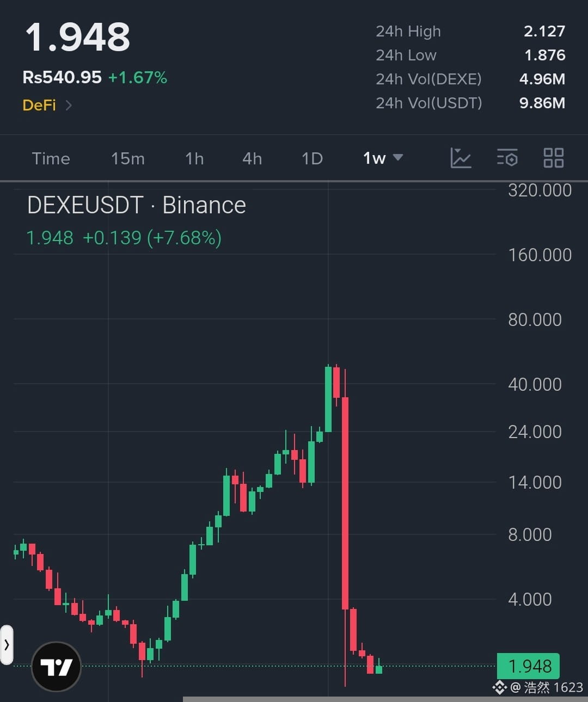Switch to the 15m interval
This screenshot has width=588, height=702.
[128, 159]
